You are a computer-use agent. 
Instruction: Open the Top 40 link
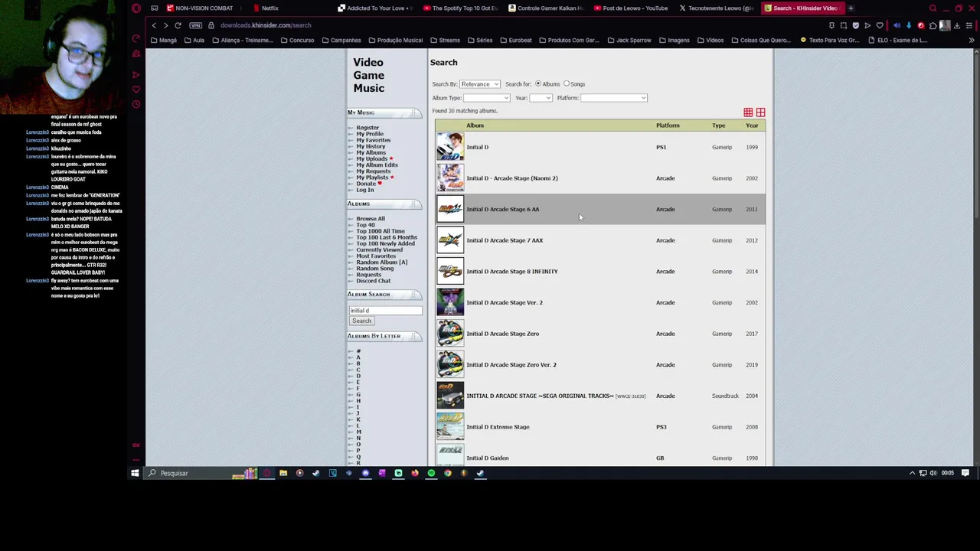click(x=365, y=225)
